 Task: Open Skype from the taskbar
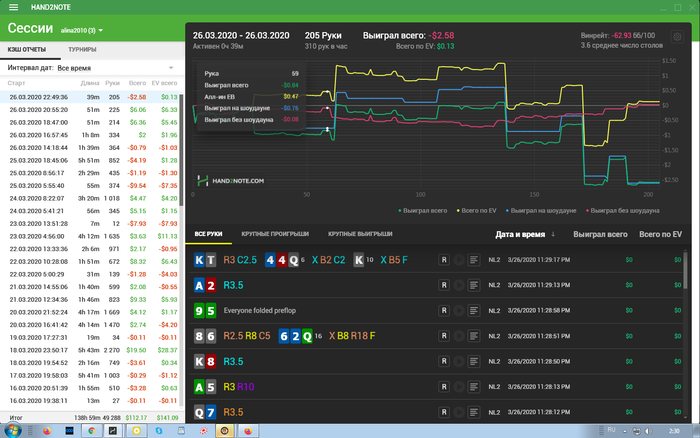[x=159, y=431]
